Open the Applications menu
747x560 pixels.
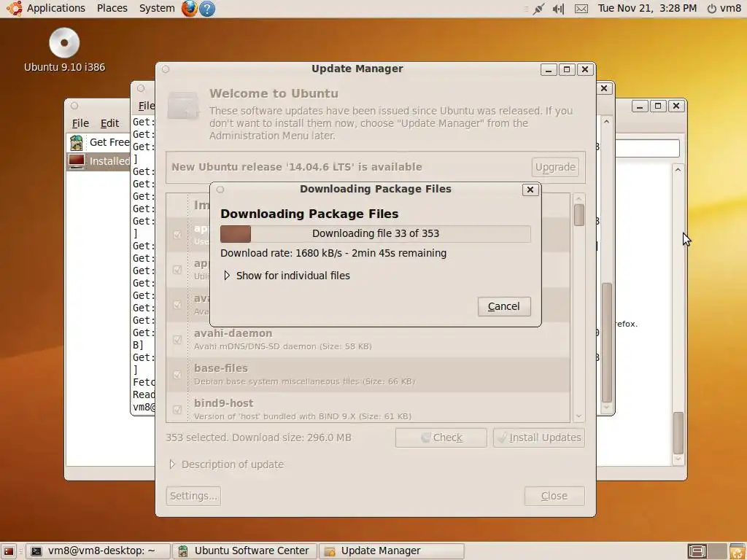(x=55, y=8)
